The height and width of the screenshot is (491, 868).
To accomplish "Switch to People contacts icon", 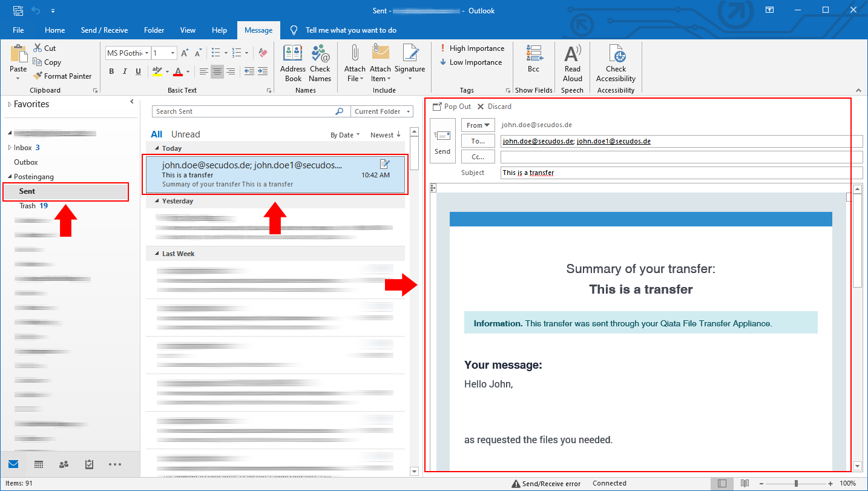I will (x=64, y=464).
